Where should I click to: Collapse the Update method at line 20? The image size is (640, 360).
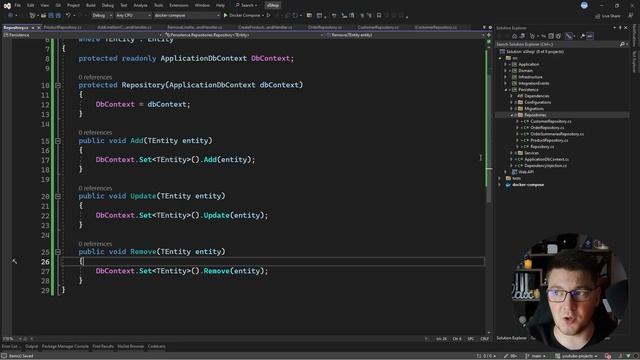tap(58, 196)
